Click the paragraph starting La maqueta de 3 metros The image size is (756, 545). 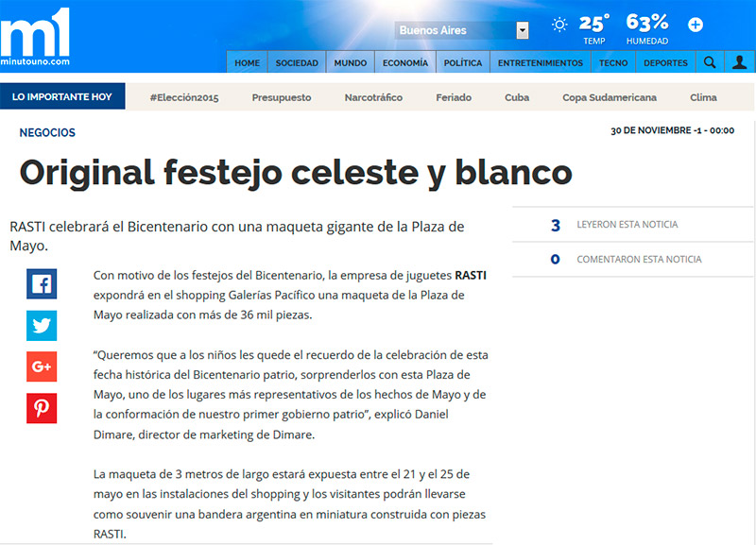(289, 504)
